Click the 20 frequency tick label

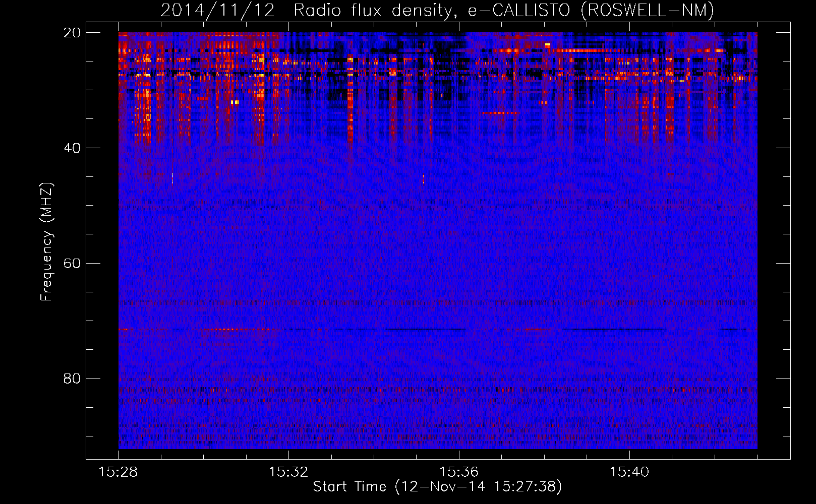pos(72,33)
